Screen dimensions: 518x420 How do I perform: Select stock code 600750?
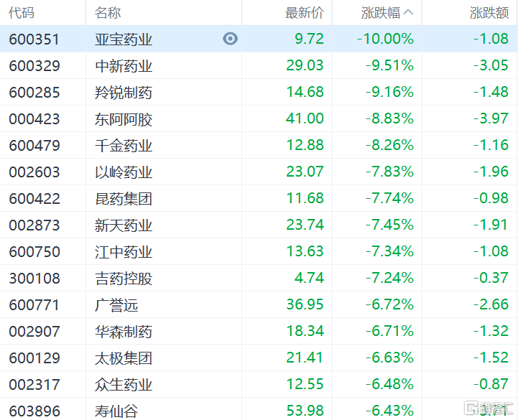coord(34,252)
